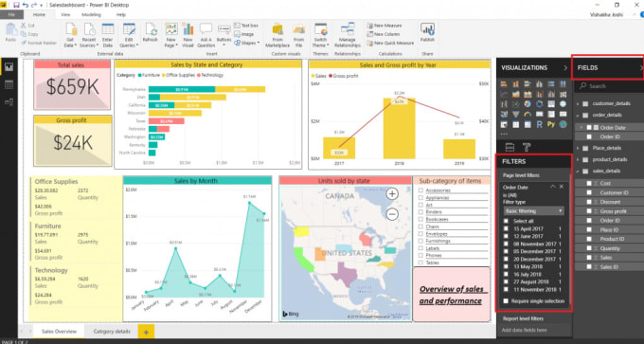Open Manage Relationships
This screenshot has height=344, width=644.
[347, 35]
